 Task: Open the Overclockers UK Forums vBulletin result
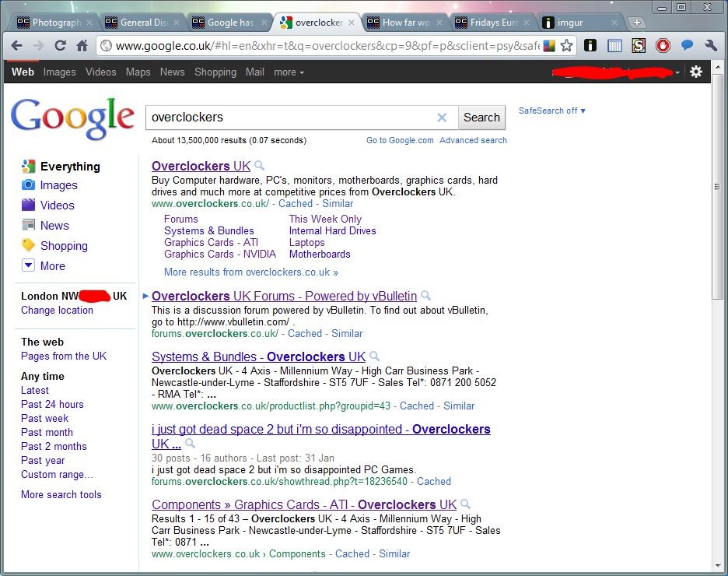click(284, 296)
